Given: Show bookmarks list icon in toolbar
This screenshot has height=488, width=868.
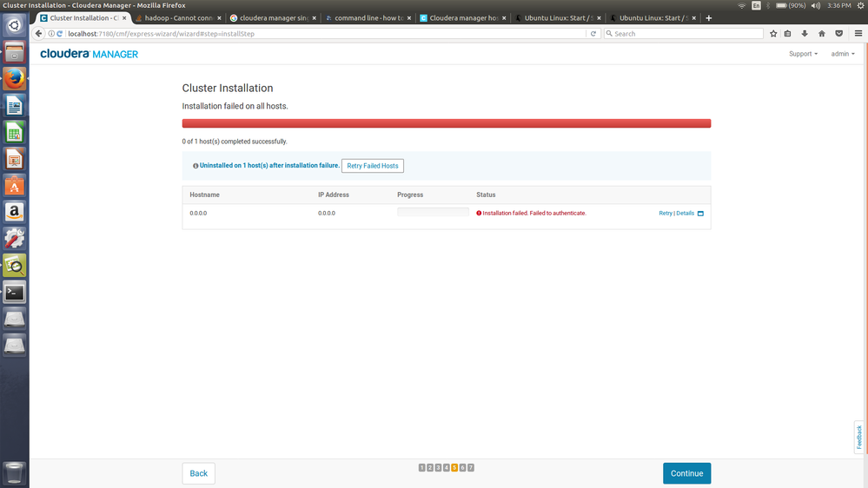Looking at the screenshot, I should pos(788,34).
